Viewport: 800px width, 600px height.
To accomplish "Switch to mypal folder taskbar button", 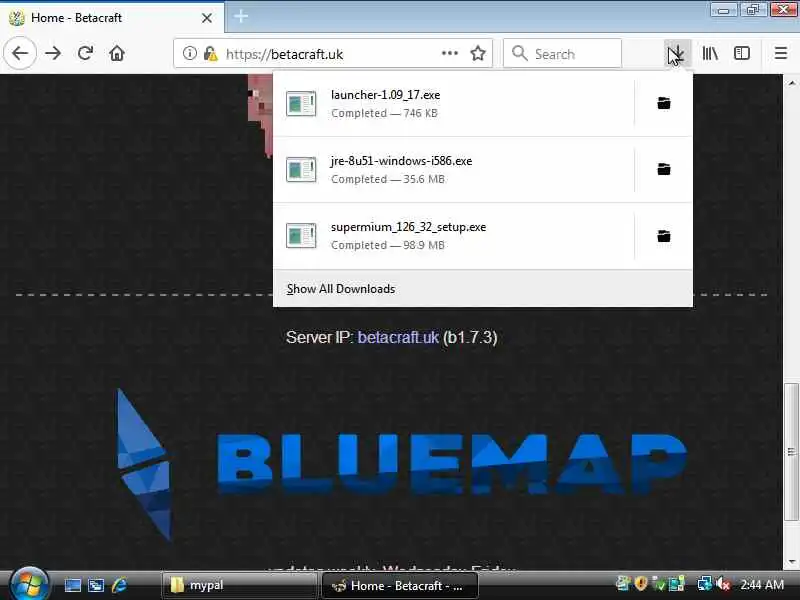I will pos(239,585).
